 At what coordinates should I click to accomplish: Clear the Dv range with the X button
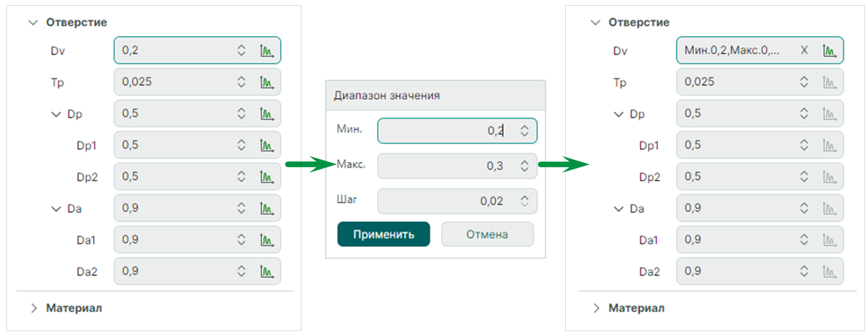[x=805, y=51]
